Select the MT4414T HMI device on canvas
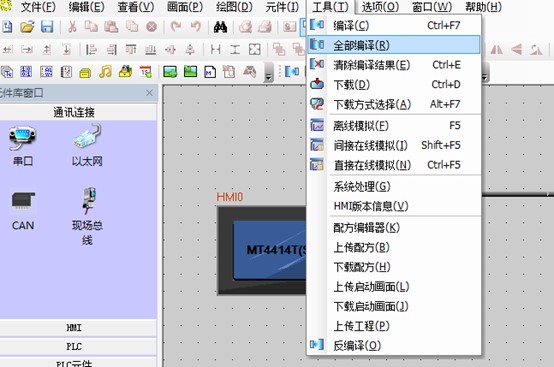The height and width of the screenshot is (367, 554). [262, 250]
